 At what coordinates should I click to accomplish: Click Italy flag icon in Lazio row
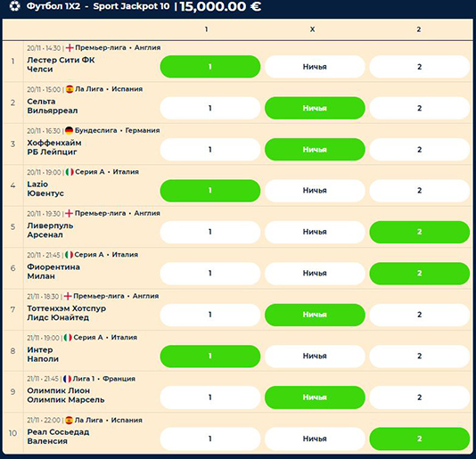click(x=70, y=172)
